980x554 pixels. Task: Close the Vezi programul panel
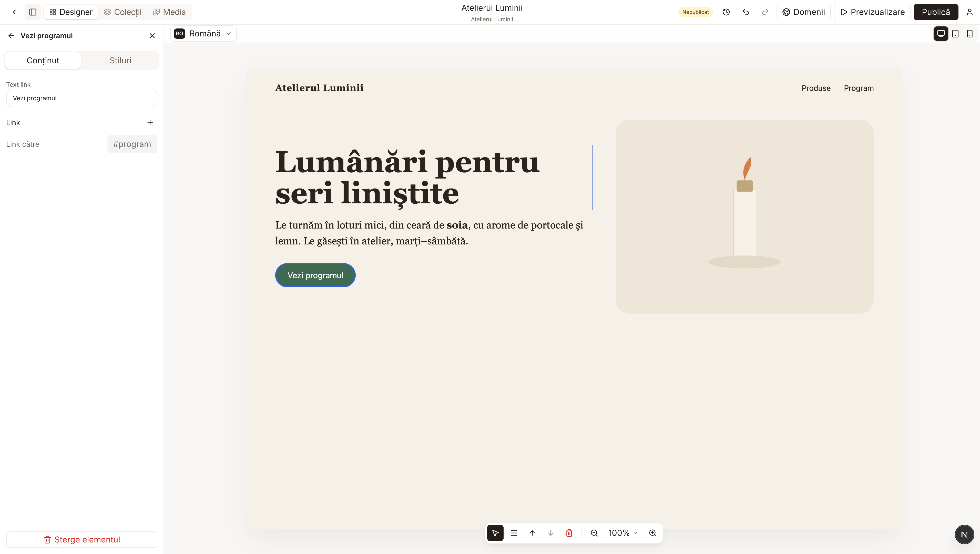pos(152,35)
